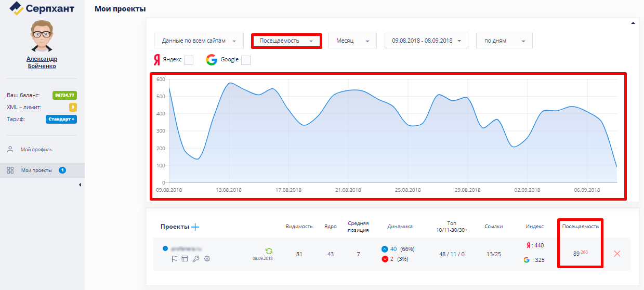Delete the project with red X icon
Screen dimensions: 644x290
point(617,254)
